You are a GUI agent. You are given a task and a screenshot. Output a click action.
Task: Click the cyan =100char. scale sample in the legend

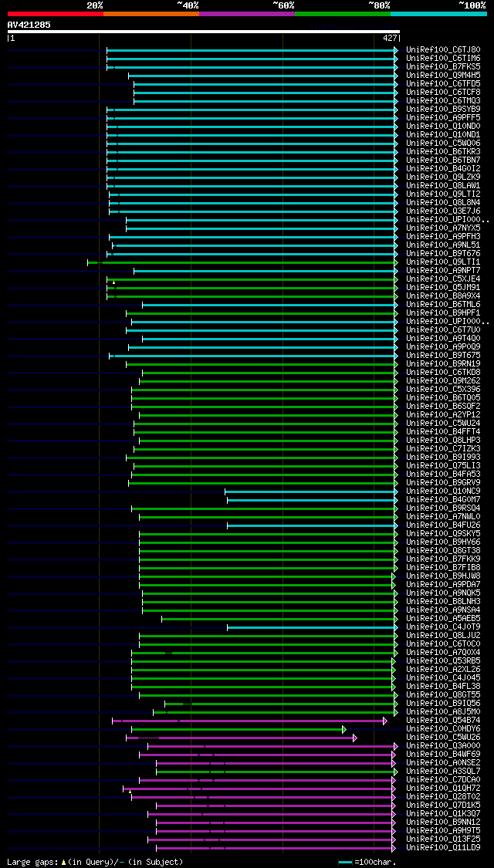click(x=345, y=863)
